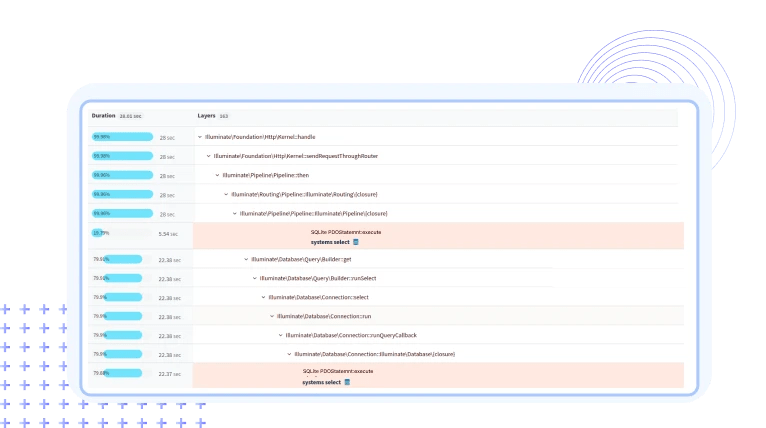The height and width of the screenshot is (428, 766).
Task: Select the Http\Kernel::handle layer name
Action: (x=260, y=137)
